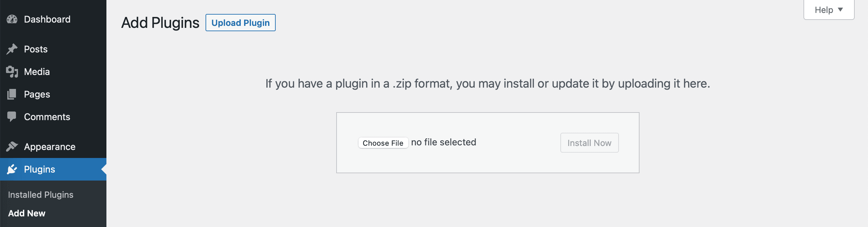Viewport: 868px width, 227px height.
Task: Click the "no file selected" file field
Action: (x=443, y=142)
